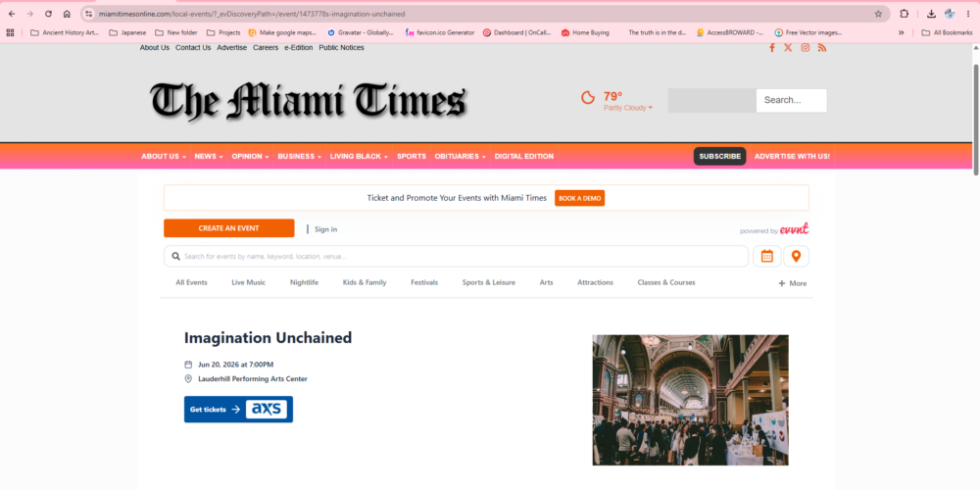
Task: Open DIGITAL EDITION in the navigation bar
Action: click(523, 156)
